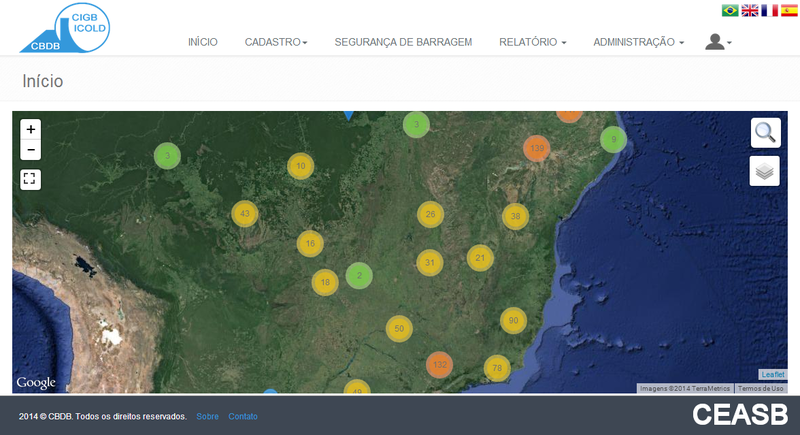800x435 pixels.
Task: Switch language to Brazilian Portuguese flag
Action: (730, 10)
